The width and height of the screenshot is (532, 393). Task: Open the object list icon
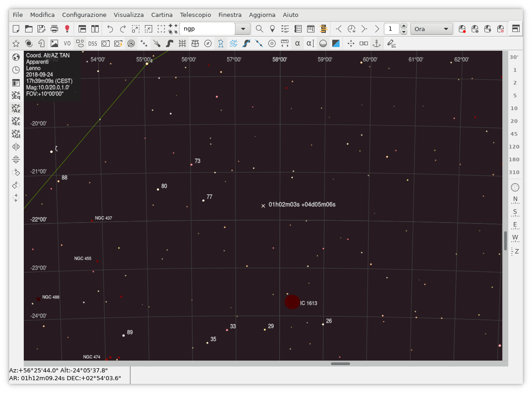[x=285, y=29]
